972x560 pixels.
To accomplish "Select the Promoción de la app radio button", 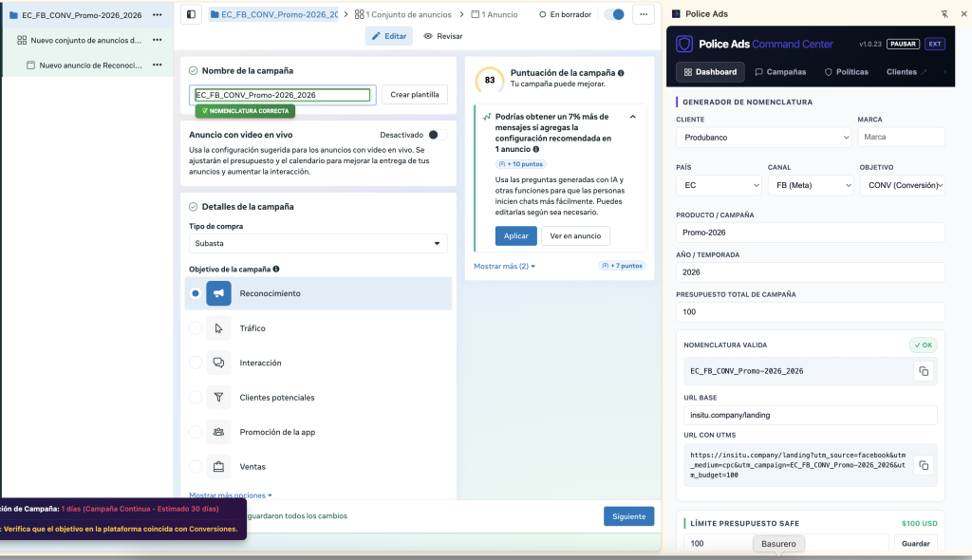I will tap(196, 432).
